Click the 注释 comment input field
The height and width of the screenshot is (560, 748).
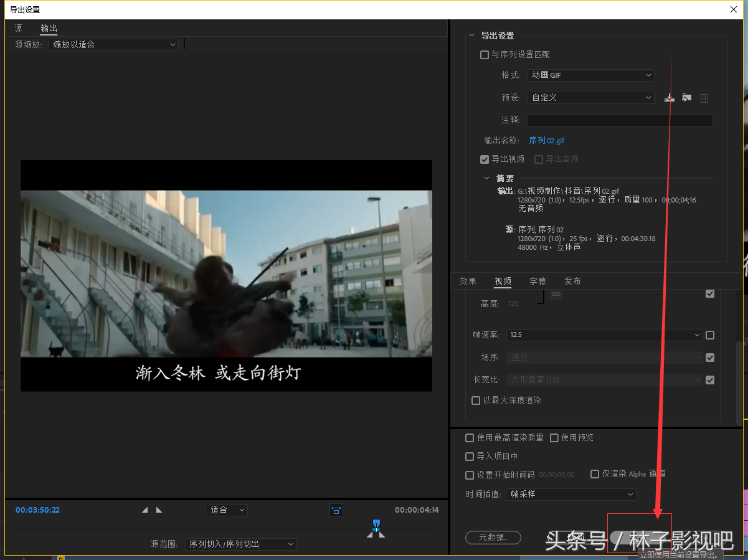coord(620,120)
